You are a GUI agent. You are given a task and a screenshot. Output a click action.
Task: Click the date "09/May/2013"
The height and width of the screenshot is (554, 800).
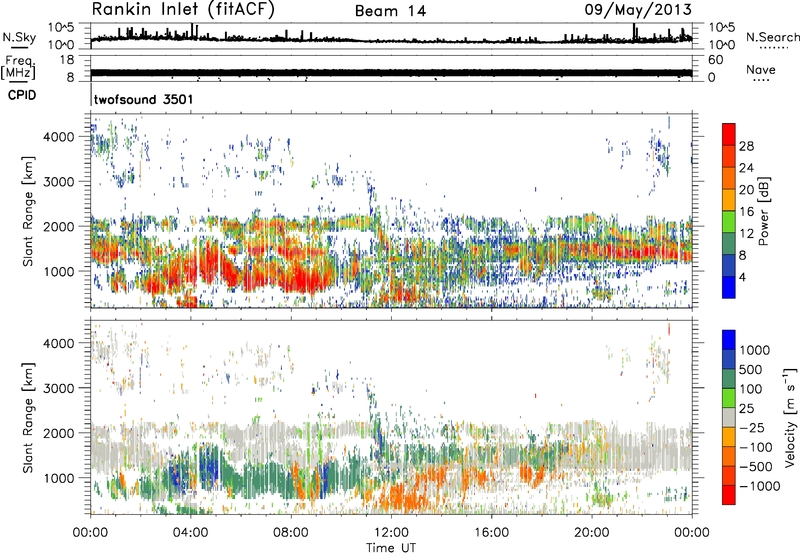pyautogui.click(x=638, y=10)
